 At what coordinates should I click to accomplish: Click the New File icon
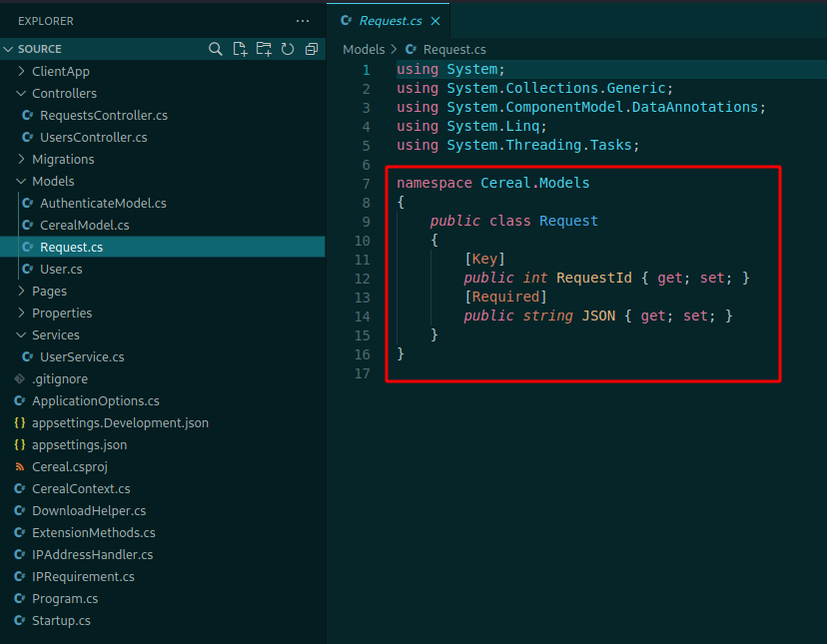point(240,49)
